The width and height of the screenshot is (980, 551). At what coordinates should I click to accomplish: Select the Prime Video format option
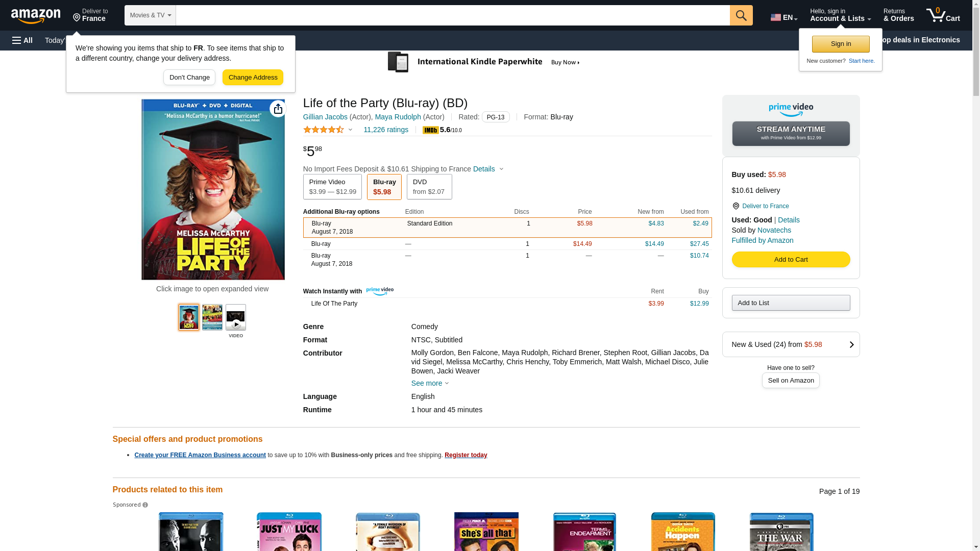tap(332, 187)
